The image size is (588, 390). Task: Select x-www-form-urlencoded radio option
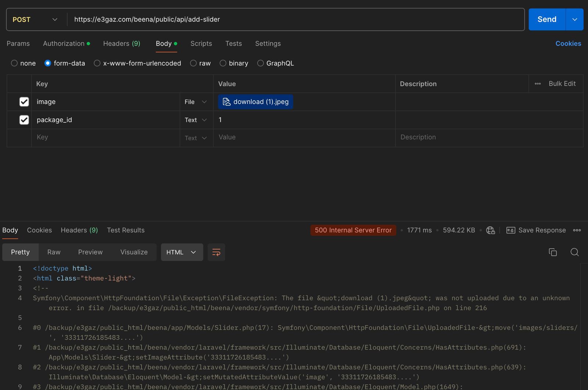pos(97,63)
